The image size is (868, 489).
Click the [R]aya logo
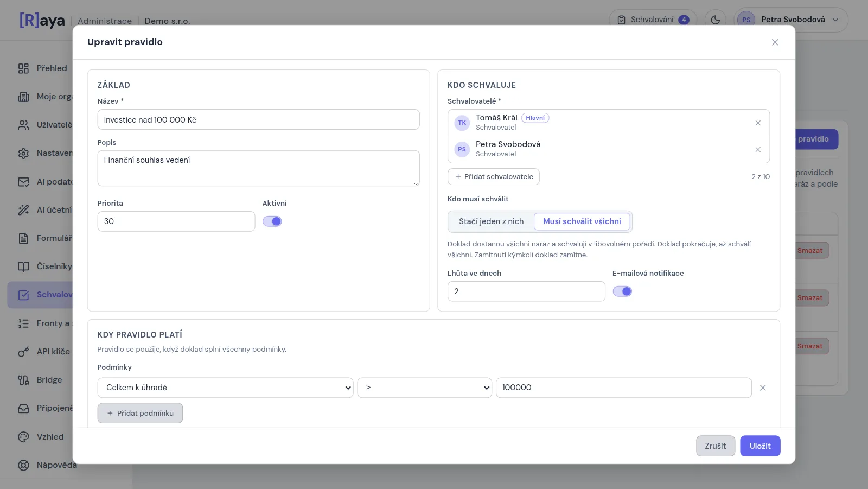(42, 21)
